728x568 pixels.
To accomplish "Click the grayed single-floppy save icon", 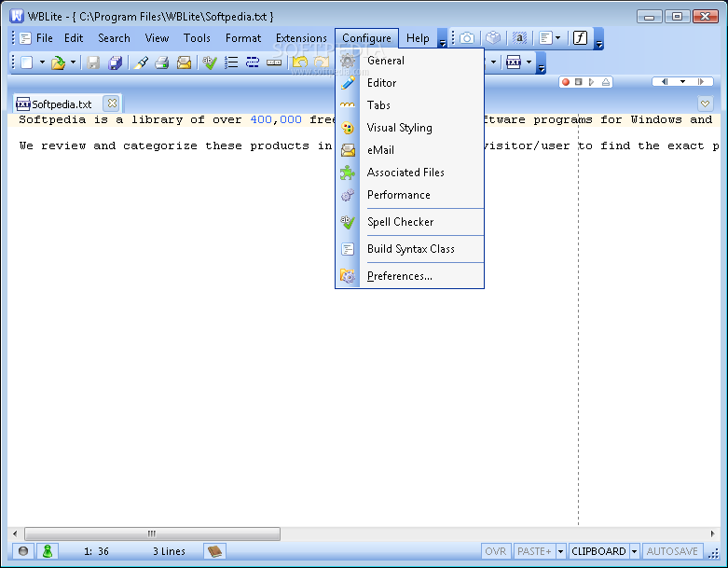I will click(93, 62).
